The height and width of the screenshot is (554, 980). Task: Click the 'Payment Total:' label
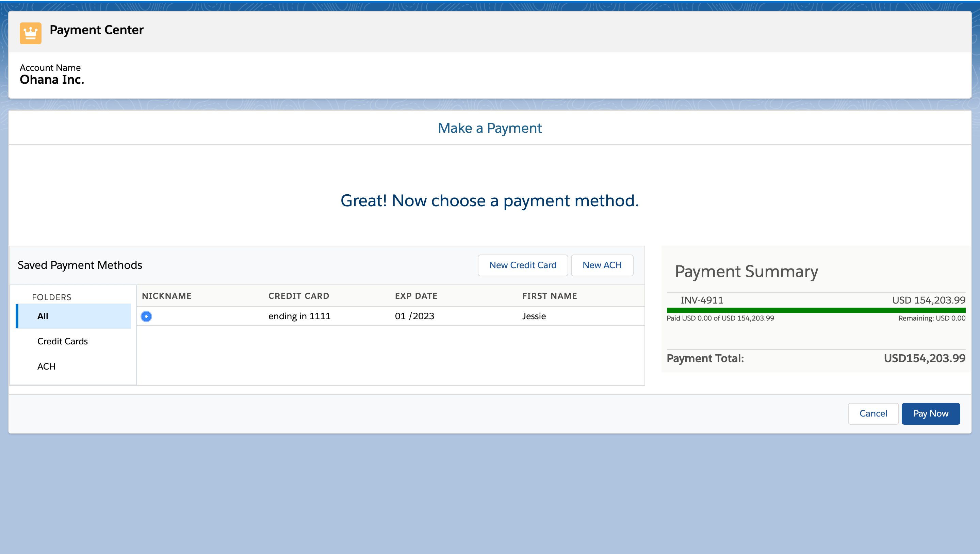pos(705,358)
